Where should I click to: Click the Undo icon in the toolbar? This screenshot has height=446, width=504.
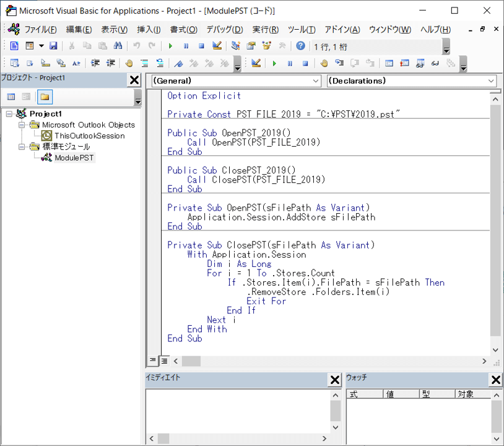tap(136, 45)
